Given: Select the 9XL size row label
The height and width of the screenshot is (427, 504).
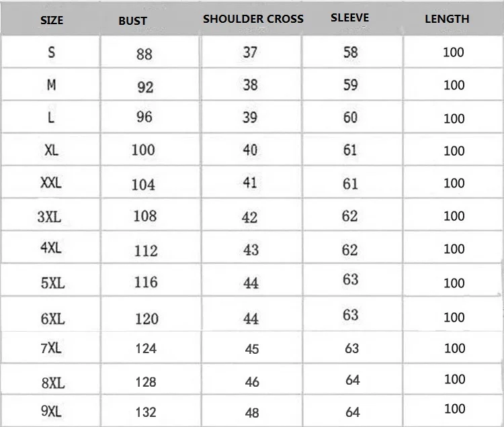Looking at the screenshot, I should point(51,411).
